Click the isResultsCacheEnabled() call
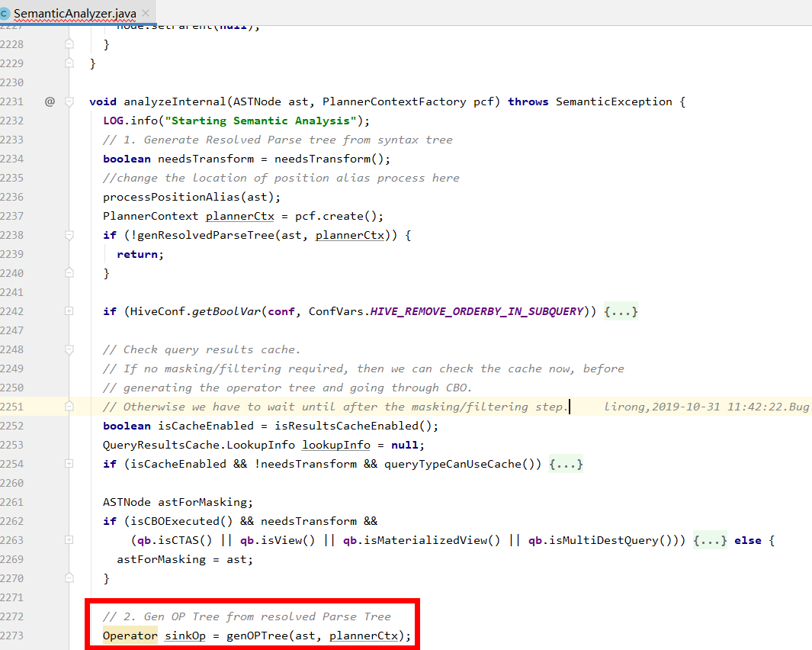Screen dimensions: 812x650 pos(353,426)
